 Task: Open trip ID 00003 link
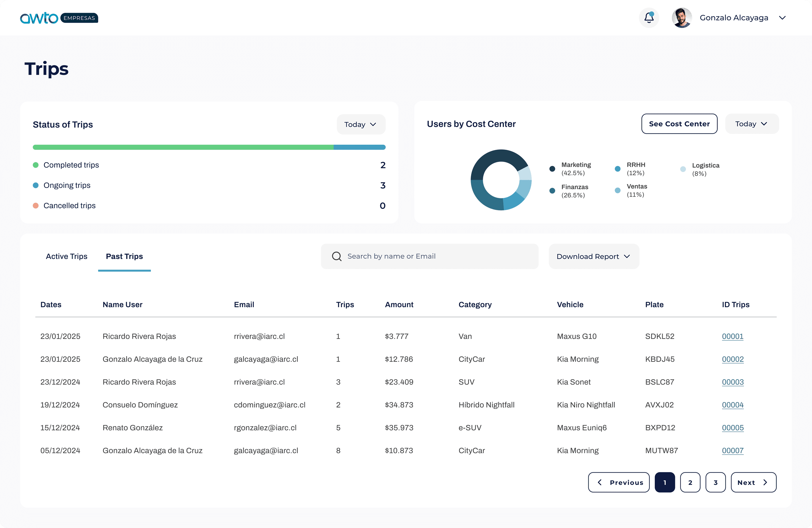pyautogui.click(x=732, y=382)
